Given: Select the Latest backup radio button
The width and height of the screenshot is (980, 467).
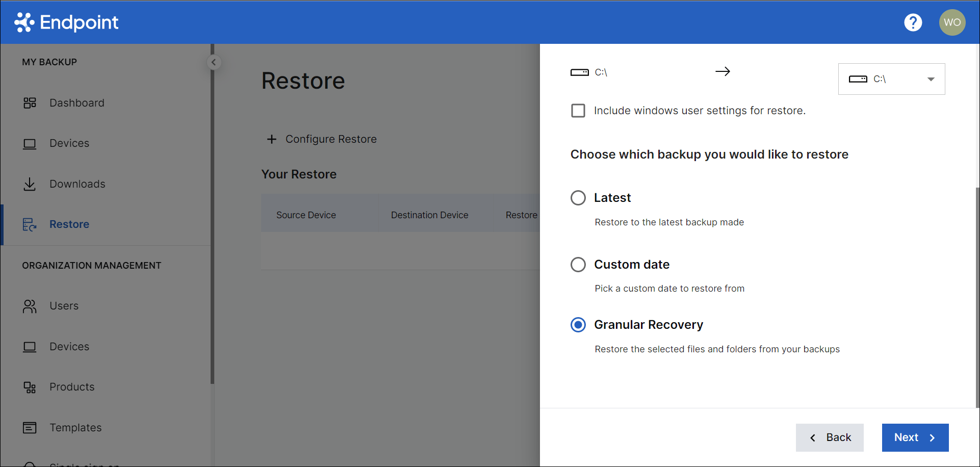Looking at the screenshot, I should pyautogui.click(x=578, y=198).
